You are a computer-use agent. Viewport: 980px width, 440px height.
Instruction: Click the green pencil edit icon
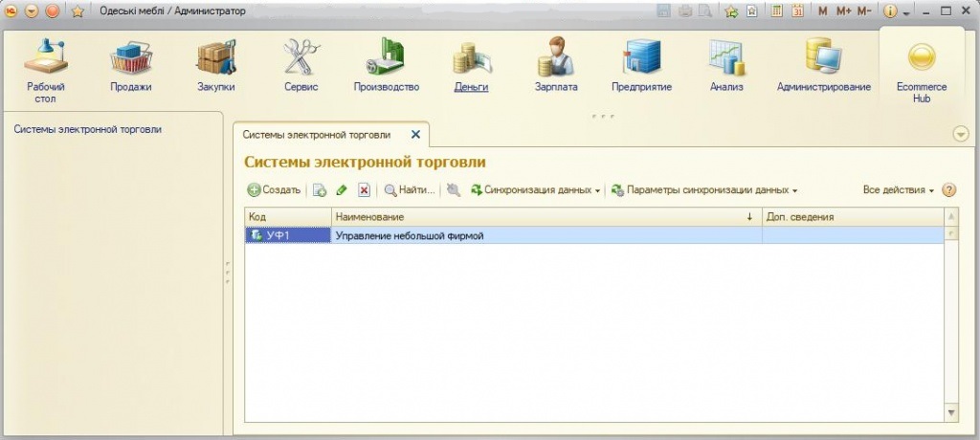pos(342,190)
